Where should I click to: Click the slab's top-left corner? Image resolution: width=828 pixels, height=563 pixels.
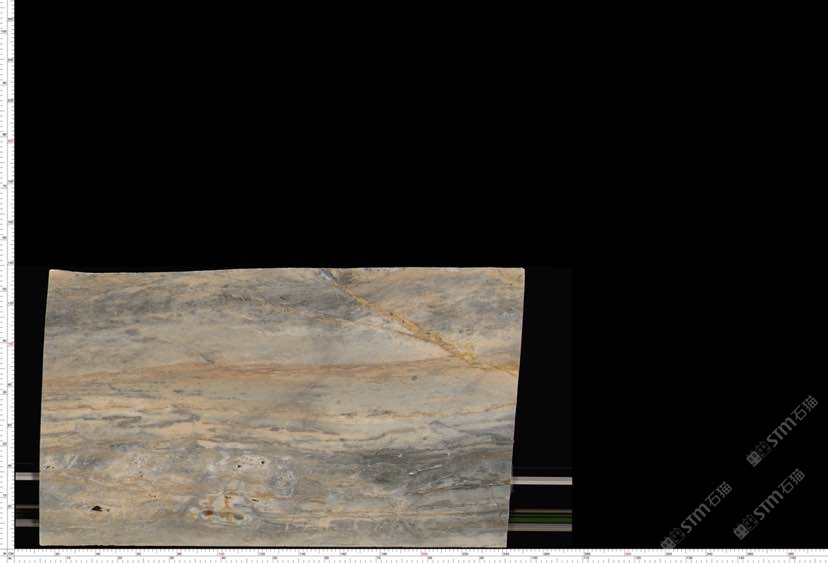(52, 272)
